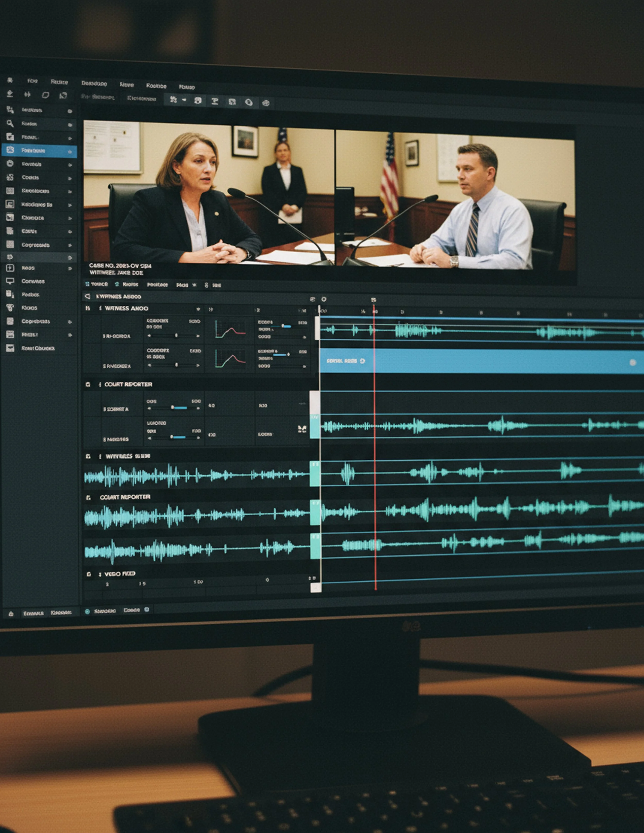This screenshot has width=644, height=833.
Task: Click the Rorer Courata item in the sidebar
Action: pos(38,348)
